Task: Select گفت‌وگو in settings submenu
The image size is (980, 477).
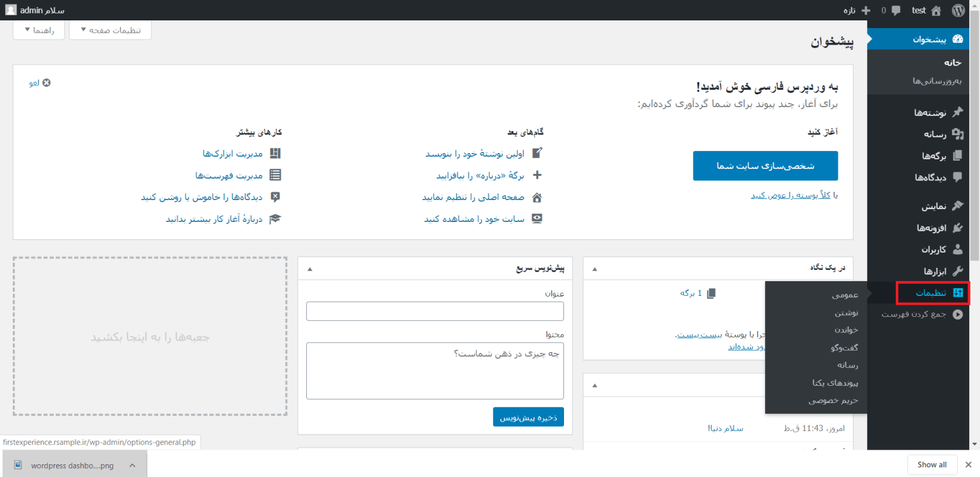Action: (x=844, y=348)
